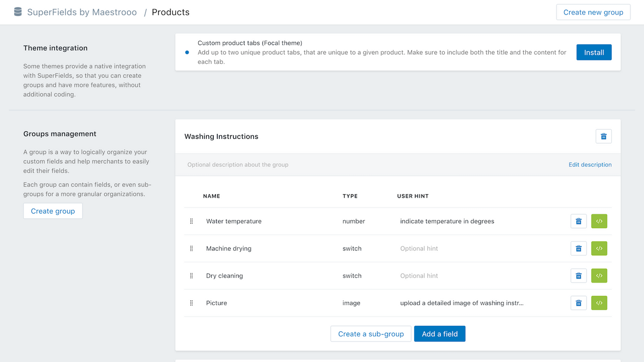View code for the Machine drying field

tap(599, 248)
